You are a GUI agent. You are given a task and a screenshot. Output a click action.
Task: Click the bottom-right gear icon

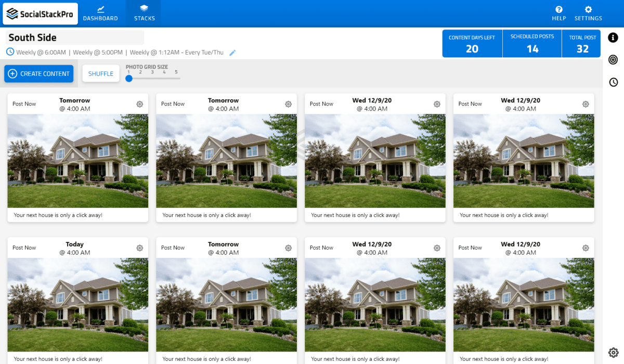614,352
